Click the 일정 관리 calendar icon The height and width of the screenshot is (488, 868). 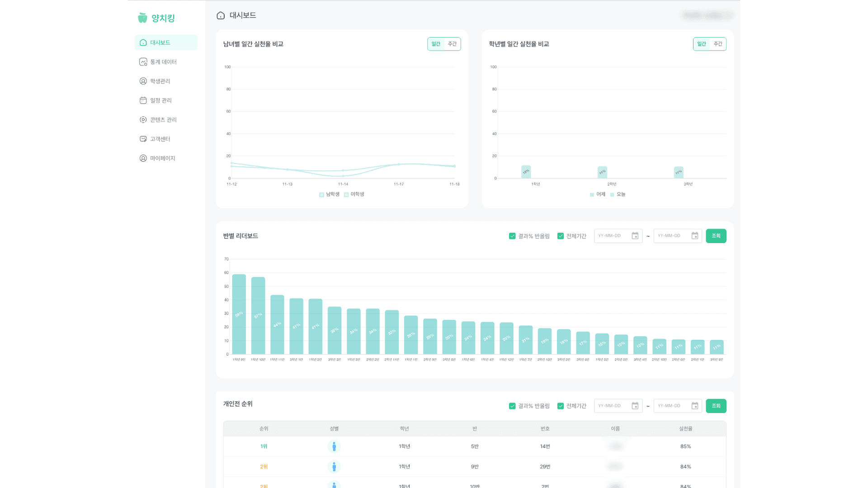143,100
